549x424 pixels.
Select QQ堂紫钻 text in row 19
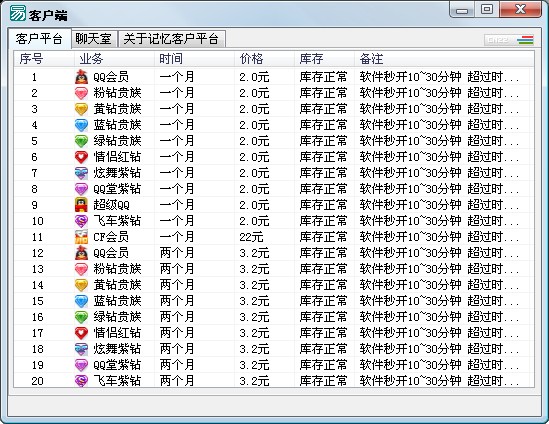pos(117,365)
